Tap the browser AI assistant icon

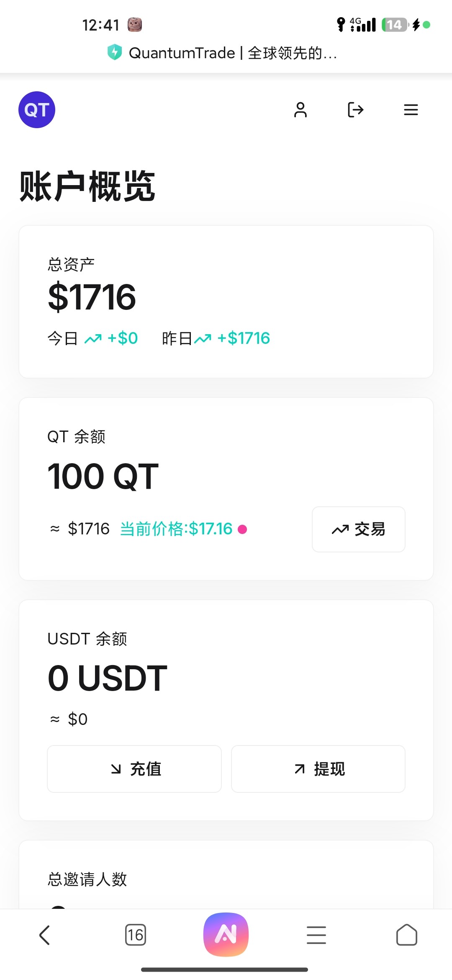[x=226, y=934]
